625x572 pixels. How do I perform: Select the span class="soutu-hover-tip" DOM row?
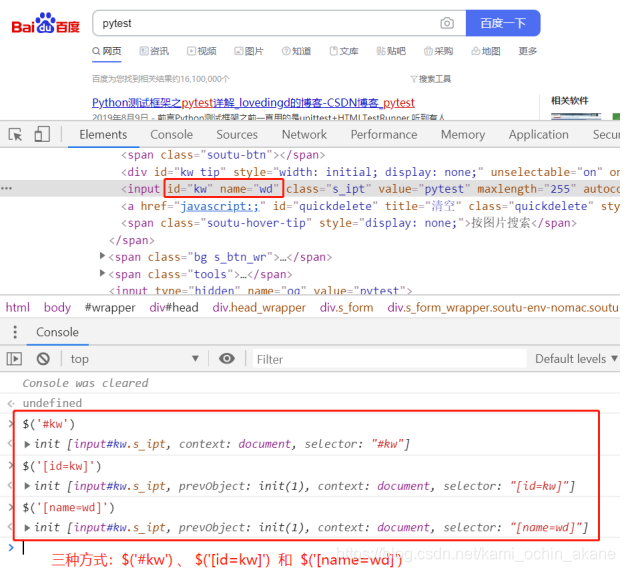349,223
